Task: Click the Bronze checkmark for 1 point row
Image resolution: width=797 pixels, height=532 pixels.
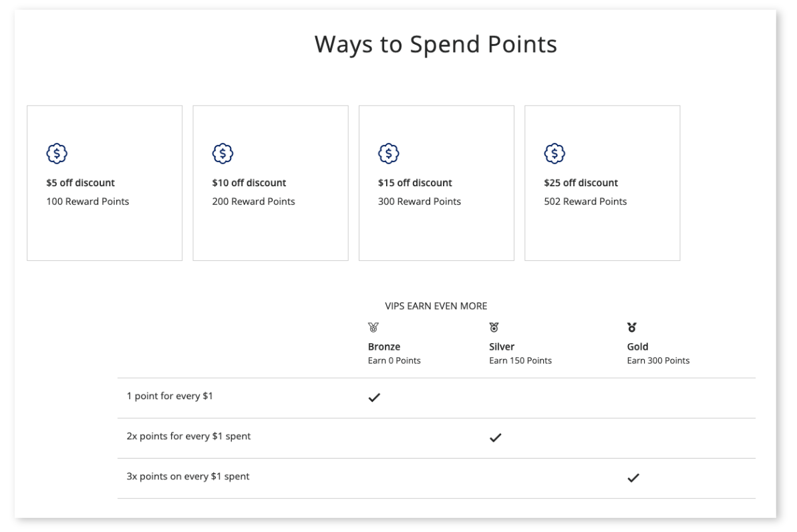Action: 374,397
